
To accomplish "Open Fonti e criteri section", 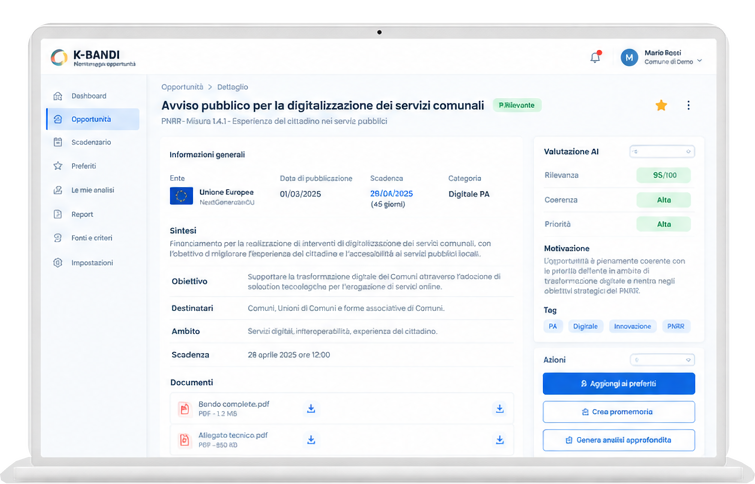I will pyautogui.click(x=93, y=238).
